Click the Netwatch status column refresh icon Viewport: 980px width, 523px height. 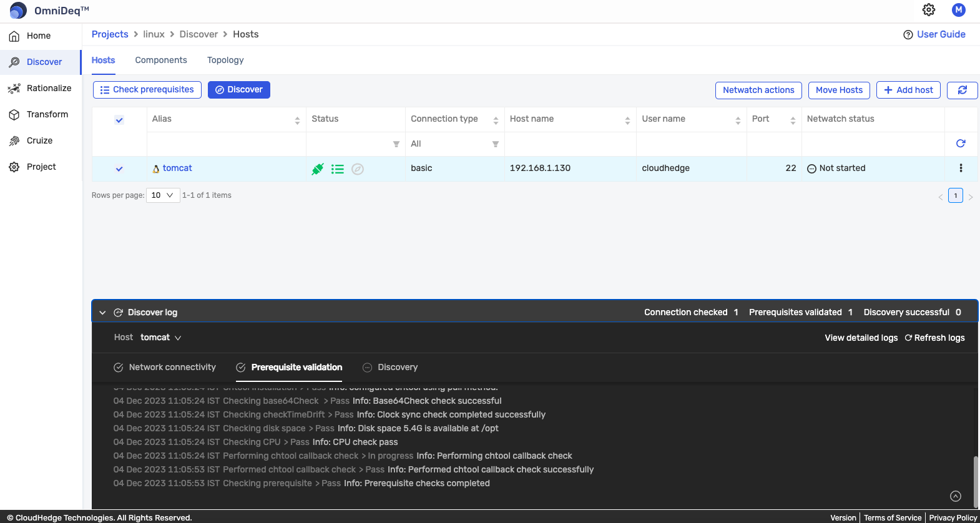961,144
